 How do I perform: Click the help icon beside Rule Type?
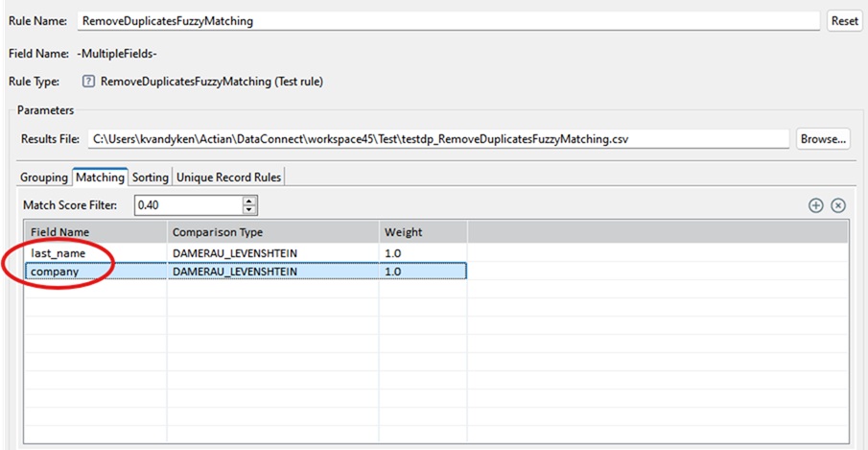88,82
